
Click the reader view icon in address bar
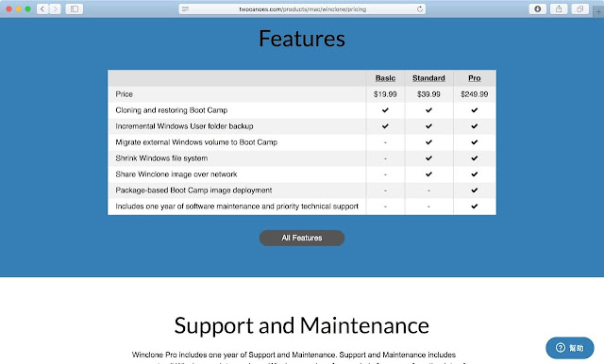point(185,8)
